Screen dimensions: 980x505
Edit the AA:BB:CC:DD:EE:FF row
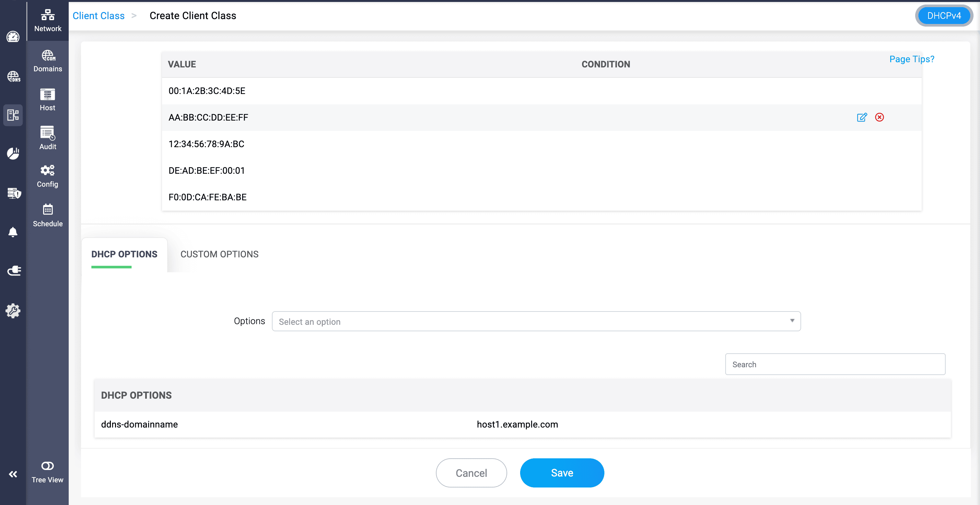tap(862, 117)
